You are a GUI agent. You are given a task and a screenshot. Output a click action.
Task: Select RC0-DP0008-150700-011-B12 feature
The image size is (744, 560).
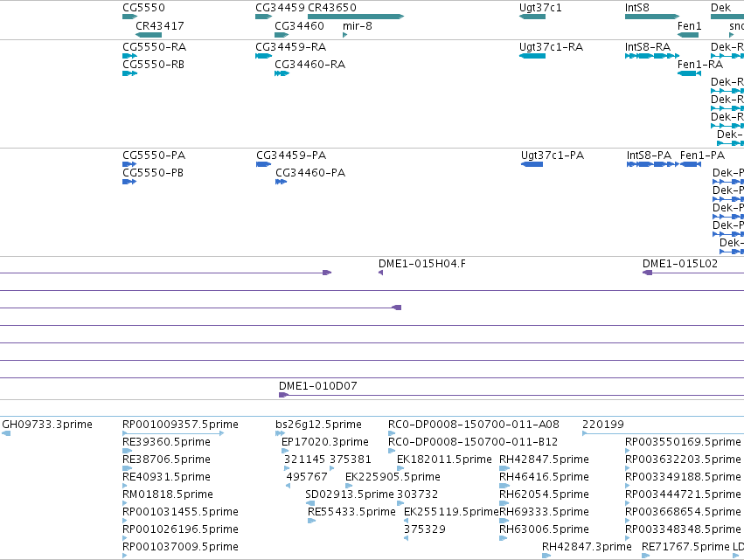tap(473, 442)
